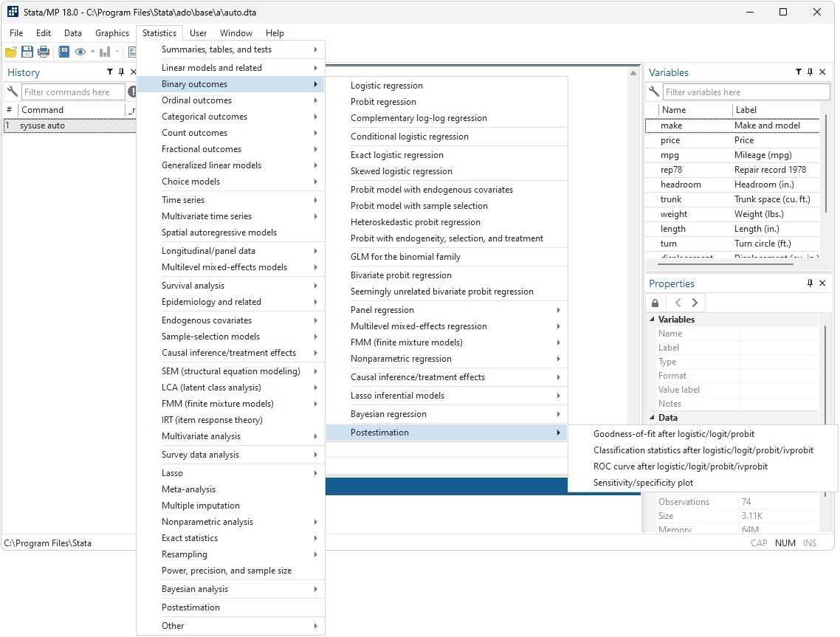The height and width of the screenshot is (637, 840).
Task: Click the next variable arrow in Properties
Action: [x=695, y=303]
